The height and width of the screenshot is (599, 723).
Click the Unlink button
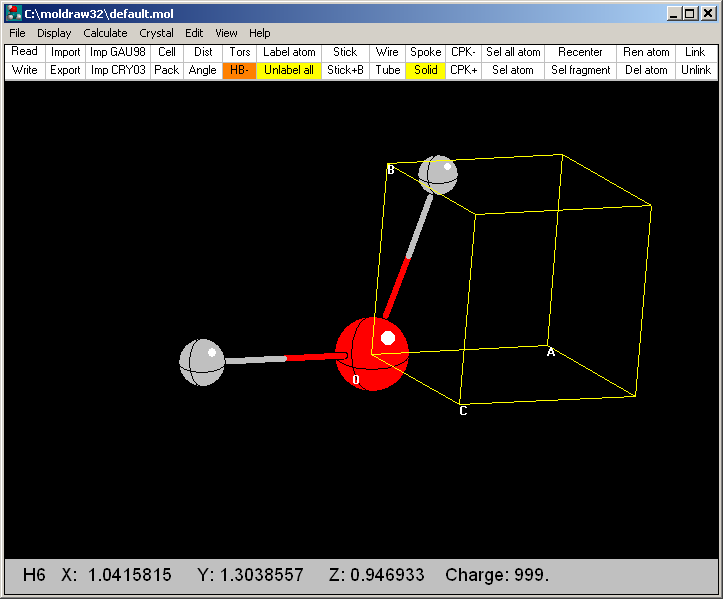coord(696,70)
